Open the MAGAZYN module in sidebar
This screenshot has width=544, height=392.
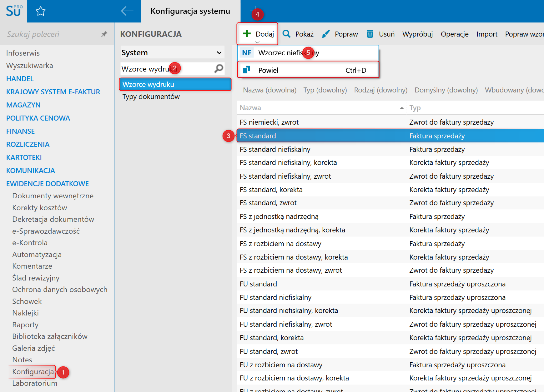click(23, 105)
